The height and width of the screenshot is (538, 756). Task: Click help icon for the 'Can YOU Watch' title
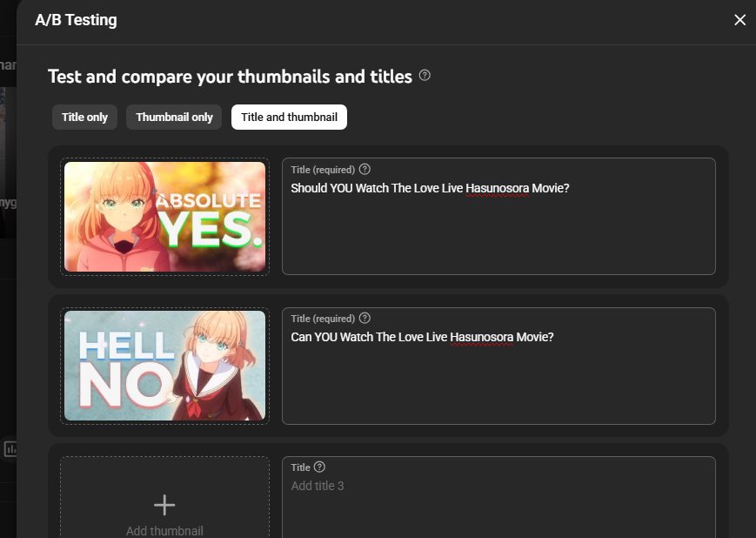pos(365,319)
